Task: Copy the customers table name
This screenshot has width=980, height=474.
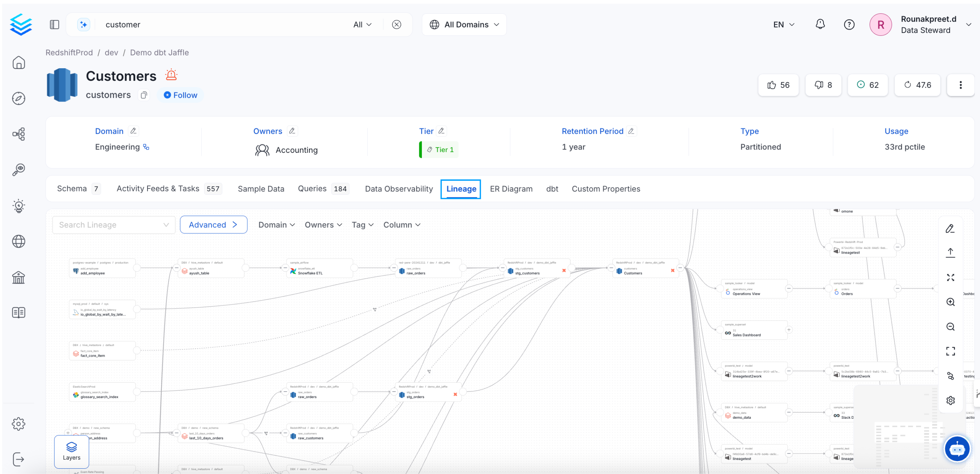Action: (144, 95)
